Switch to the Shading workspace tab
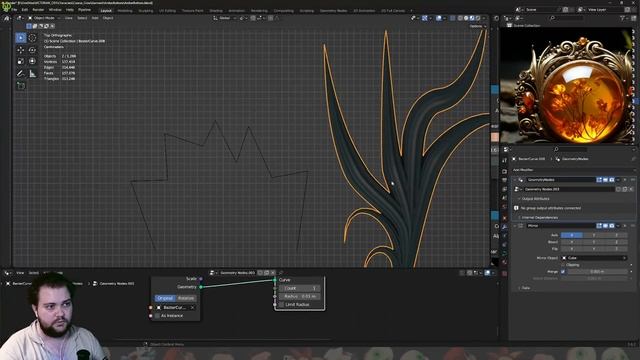The width and height of the screenshot is (640, 360). pos(216,11)
